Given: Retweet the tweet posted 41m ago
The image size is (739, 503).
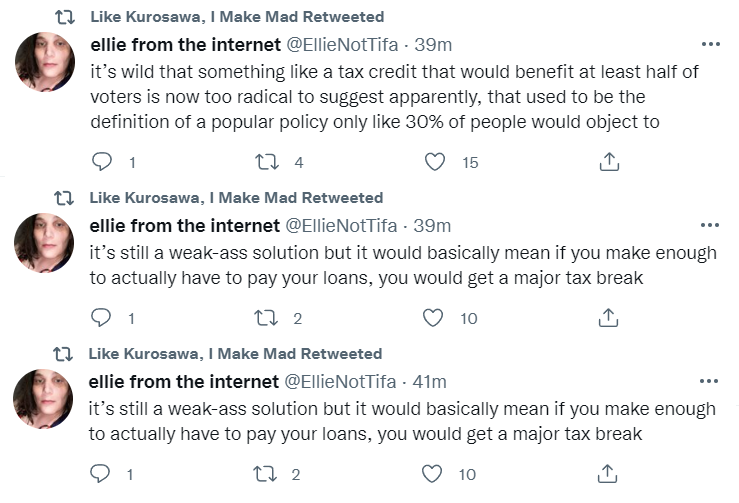Looking at the screenshot, I should [x=265, y=474].
